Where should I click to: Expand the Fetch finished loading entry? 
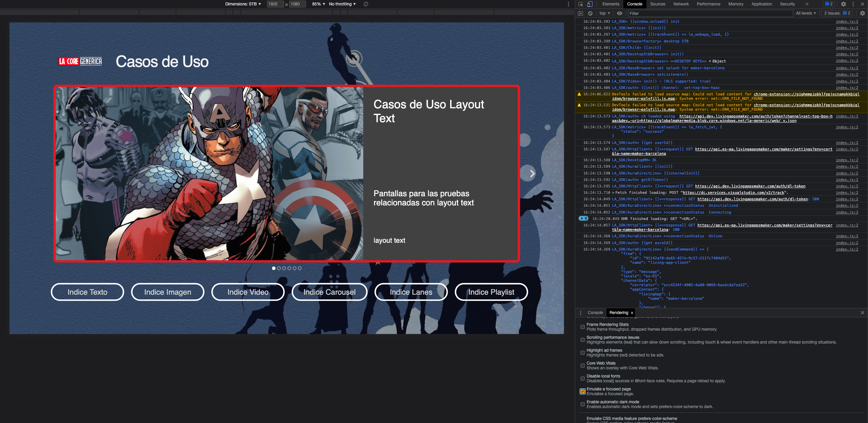click(x=613, y=192)
